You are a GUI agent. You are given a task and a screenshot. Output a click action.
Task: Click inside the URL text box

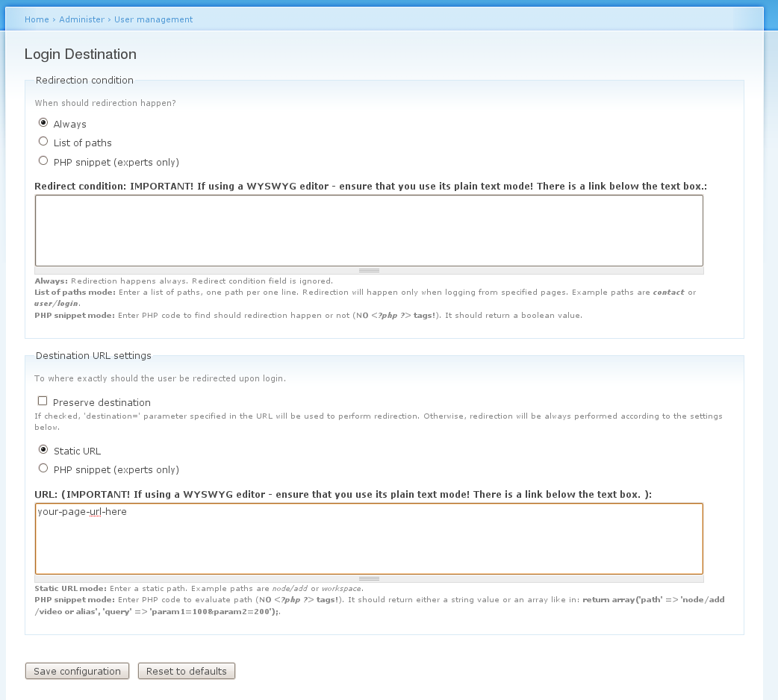[x=369, y=539]
